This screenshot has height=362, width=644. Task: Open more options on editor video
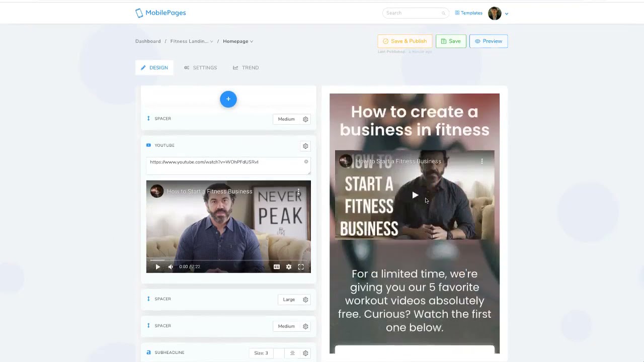click(298, 192)
